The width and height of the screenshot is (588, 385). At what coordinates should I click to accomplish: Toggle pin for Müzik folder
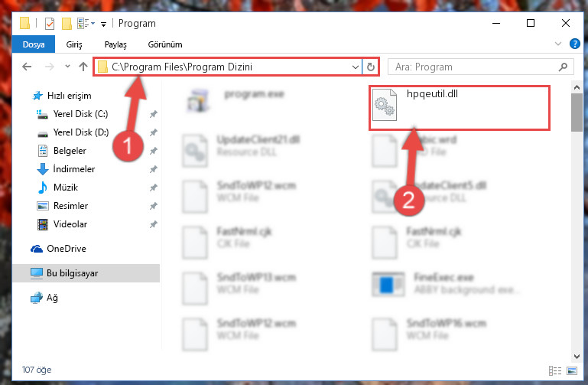154,188
